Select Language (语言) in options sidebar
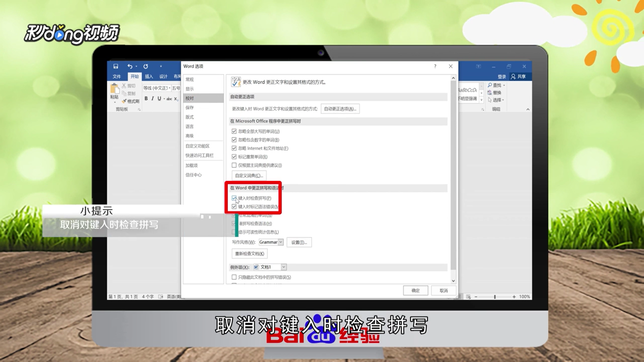Viewport: 644px width, 362px height. click(x=203, y=126)
